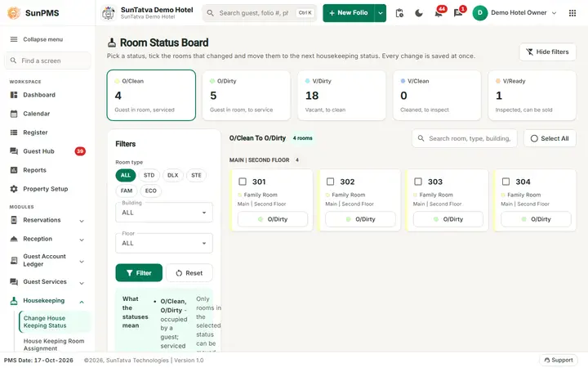Apply filters with green Filter button
This screenshot has height=368, width=588.
tap(139, 272)
